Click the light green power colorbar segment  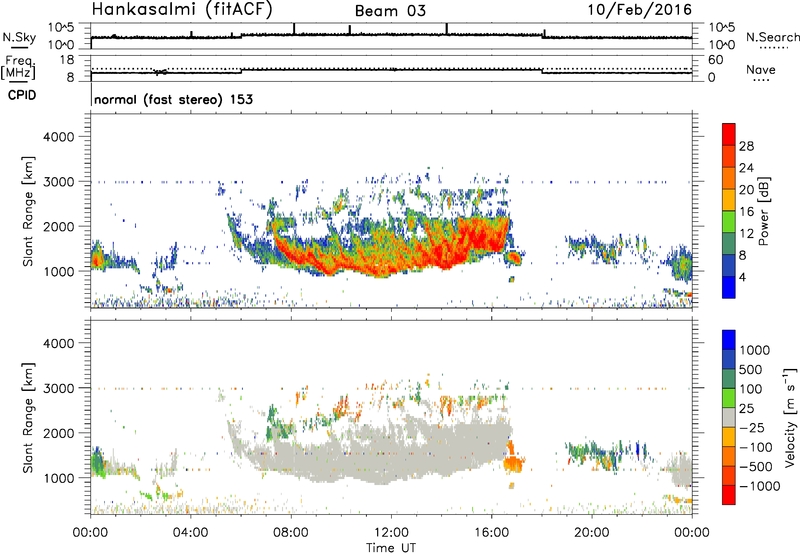(x=729, y=221)
